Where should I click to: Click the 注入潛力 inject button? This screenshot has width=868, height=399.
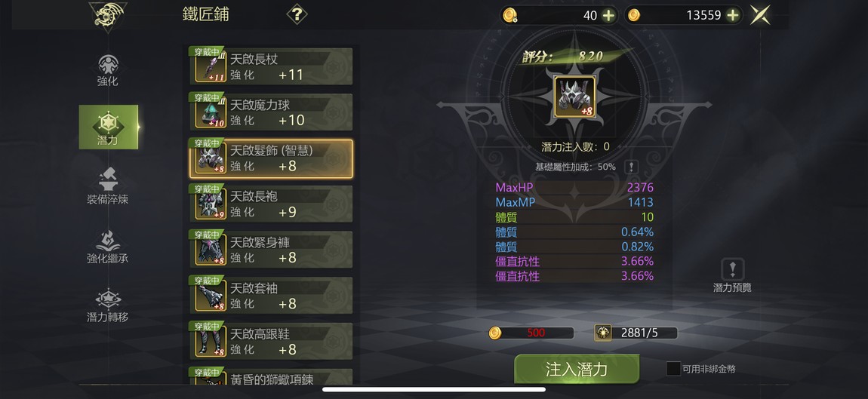point(577,369)
